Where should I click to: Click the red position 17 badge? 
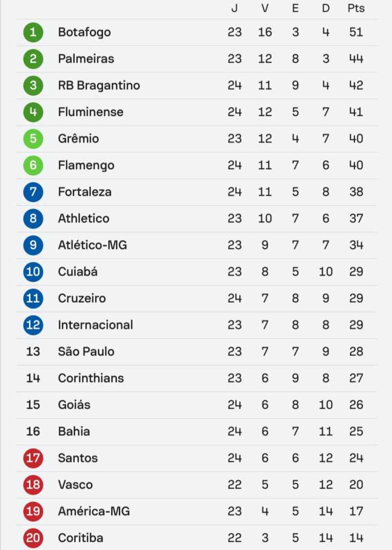coord(33,459)
